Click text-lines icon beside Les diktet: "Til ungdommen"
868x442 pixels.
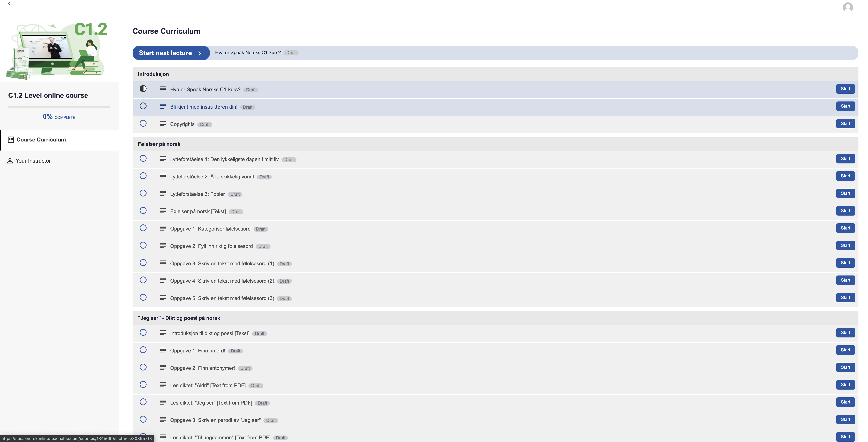pyautogui.click(x=163, y=437)
